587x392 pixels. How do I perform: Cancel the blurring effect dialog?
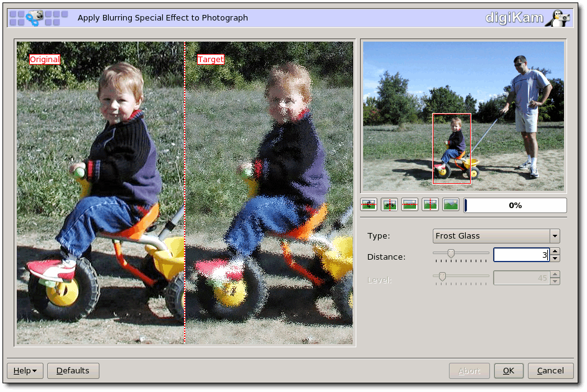[550, 371]
